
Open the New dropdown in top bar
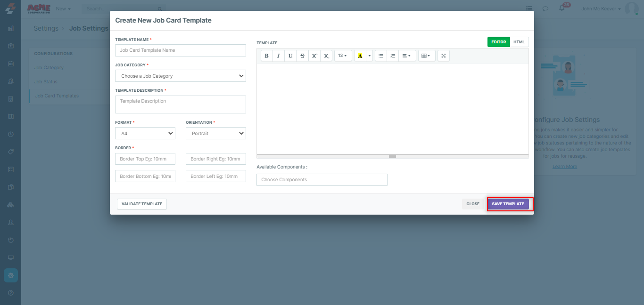[63, 8]
